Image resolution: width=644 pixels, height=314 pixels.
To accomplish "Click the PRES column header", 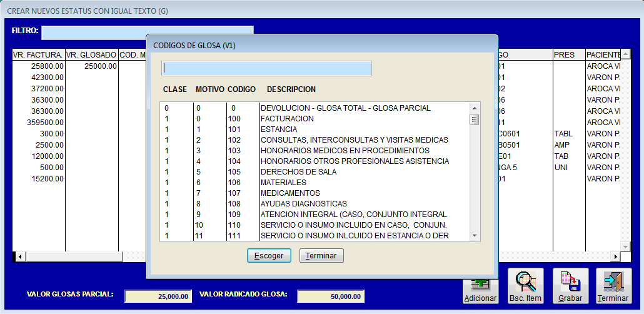I will pos(569,54).
